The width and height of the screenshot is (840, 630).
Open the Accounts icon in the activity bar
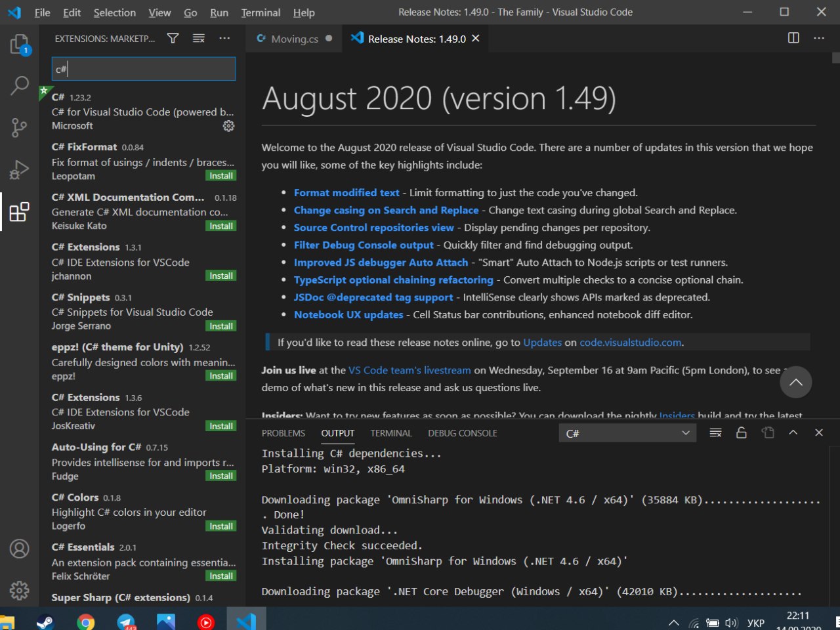tap(20, 549)
